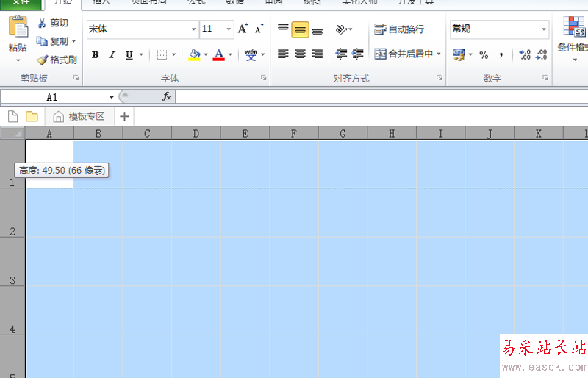Image resolution: width=588 pixels, height=378 pixels.
Task: Cut selection with scissors icon
Action: point(42,24)
